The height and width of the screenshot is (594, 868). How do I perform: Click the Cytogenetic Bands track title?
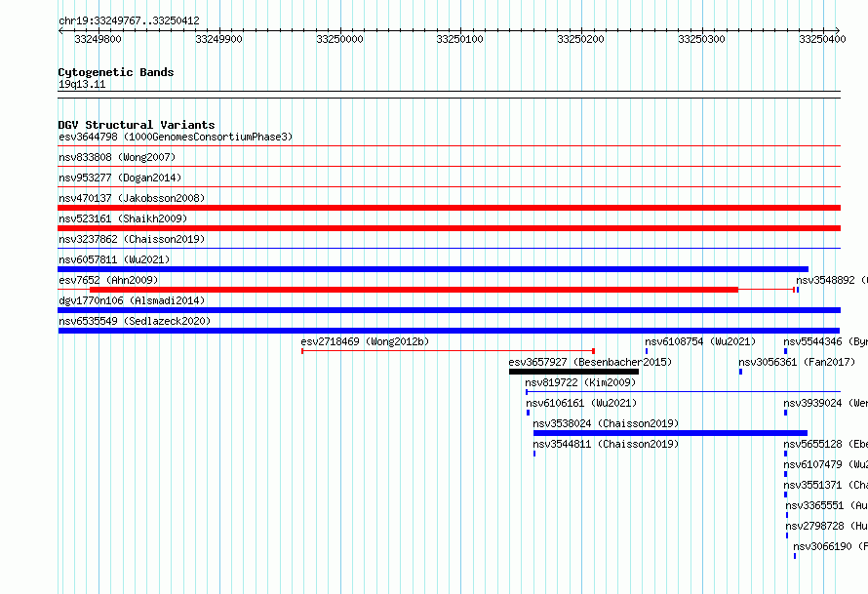click(x=116, y=72)
